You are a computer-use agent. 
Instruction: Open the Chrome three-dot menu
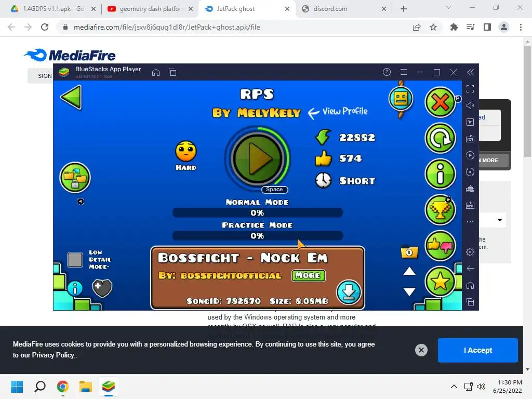coord(521,27)
